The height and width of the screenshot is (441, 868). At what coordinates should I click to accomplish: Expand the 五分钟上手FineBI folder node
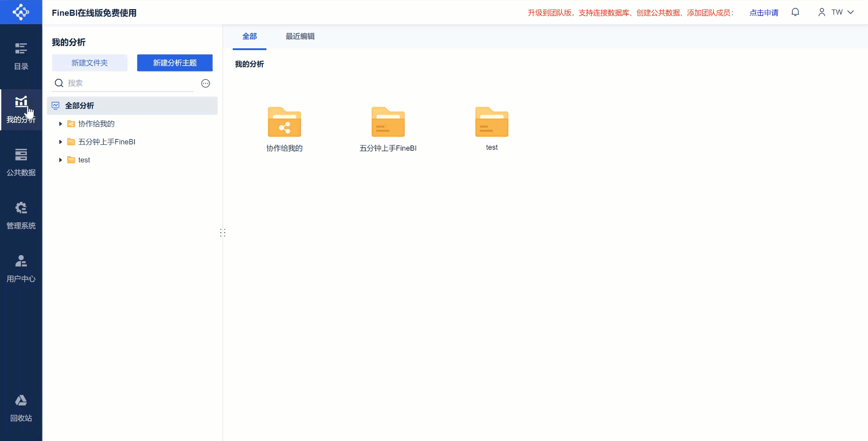point(60,142)
